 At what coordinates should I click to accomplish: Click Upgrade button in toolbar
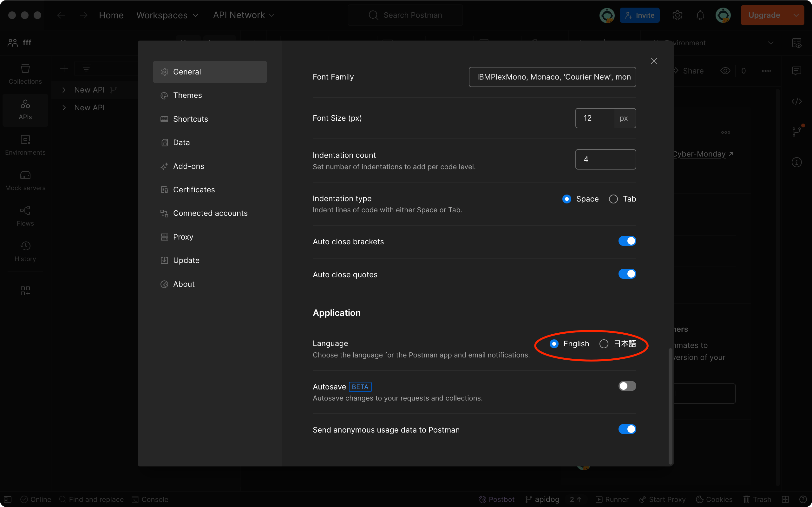coord(766,15)
